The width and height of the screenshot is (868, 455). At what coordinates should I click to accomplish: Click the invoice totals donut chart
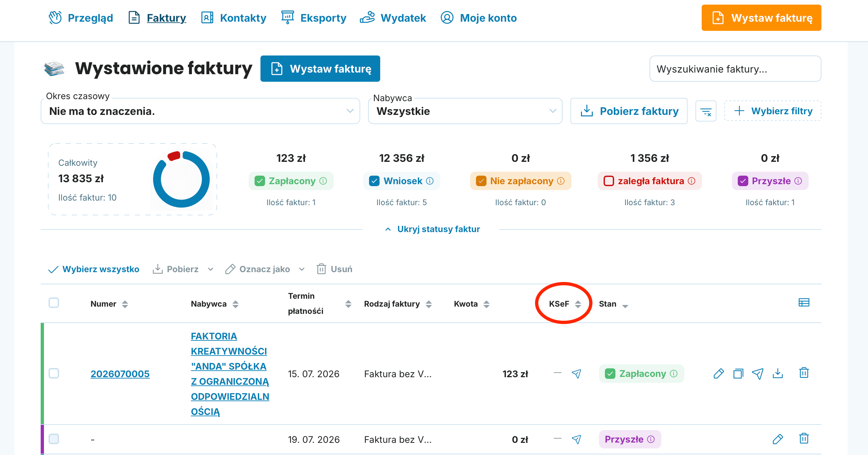[x=181, y=179]
